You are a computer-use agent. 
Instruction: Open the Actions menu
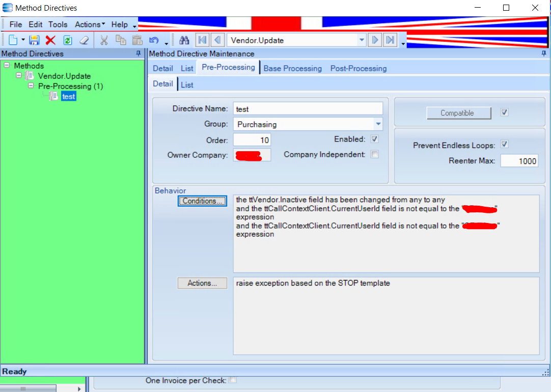click(x=90, y=24)
